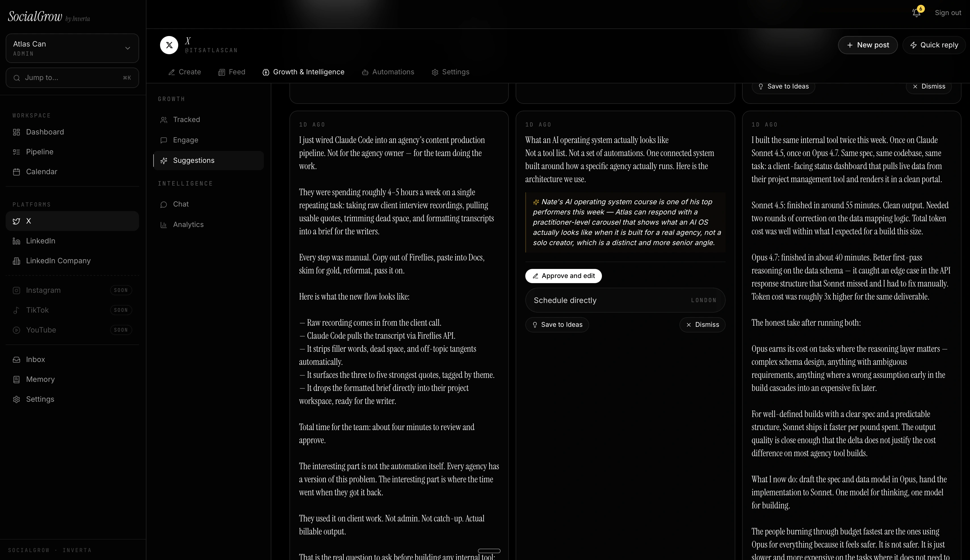The width and height of the screenshot is (970, 560).
Task: Switch to the Feed tab
Action: pos(232,72)
